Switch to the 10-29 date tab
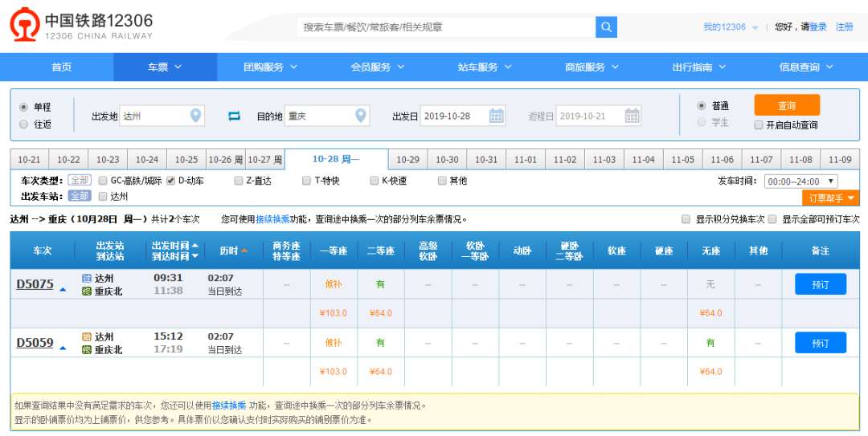Image resolution: width=868 pixels, height=436 pixels. [407, 159]
